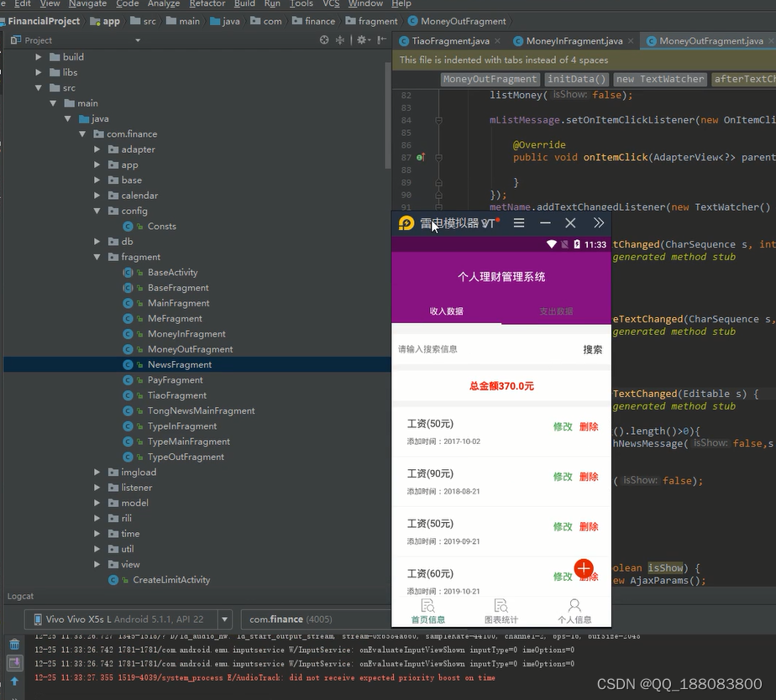Click the Logcat scroll-to-end icon
This screenshot has height=700, width=776.
(15, 662)
